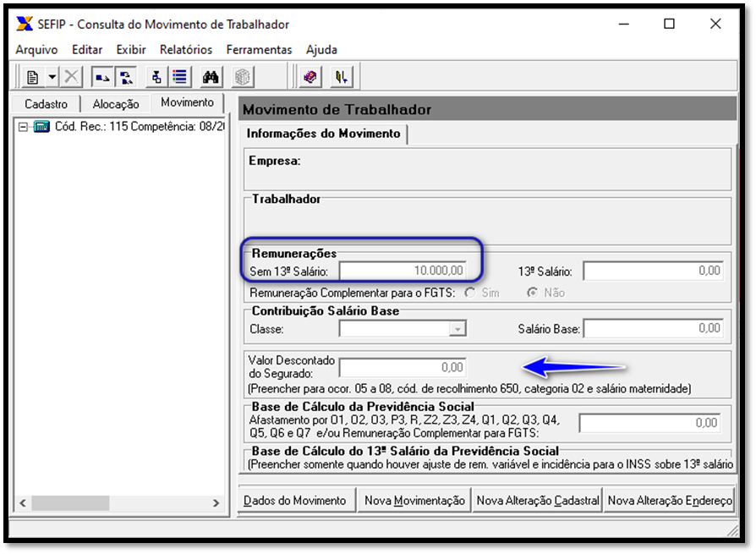This screenshot has width=756, height=554.
Task: Click the colored bullet list toolbar icon
Action: (180, 77)
